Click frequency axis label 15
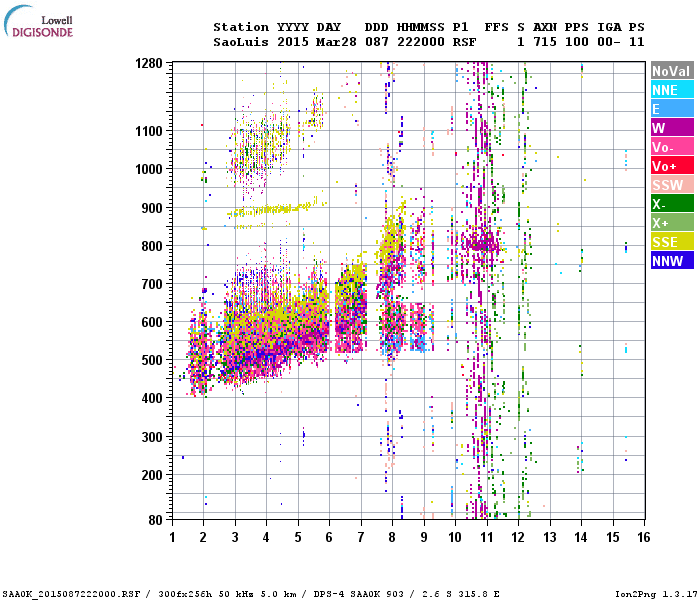Image resolution: width=700 pixels, height=600 pixels. (x=613, y=538)
